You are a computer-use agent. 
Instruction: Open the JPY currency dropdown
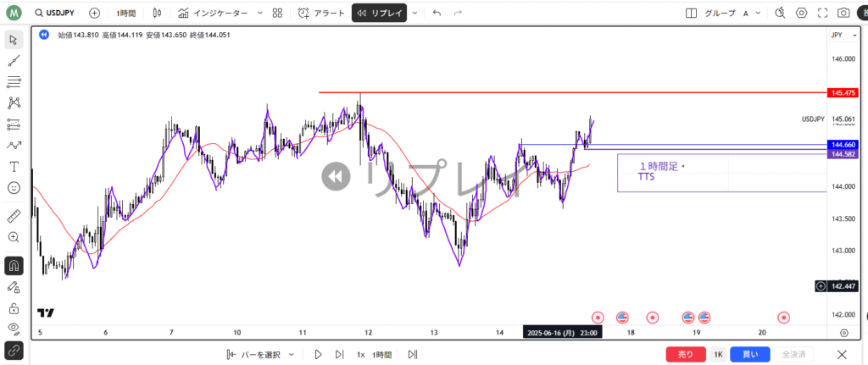pyautogui.click(x=843, y=35)
